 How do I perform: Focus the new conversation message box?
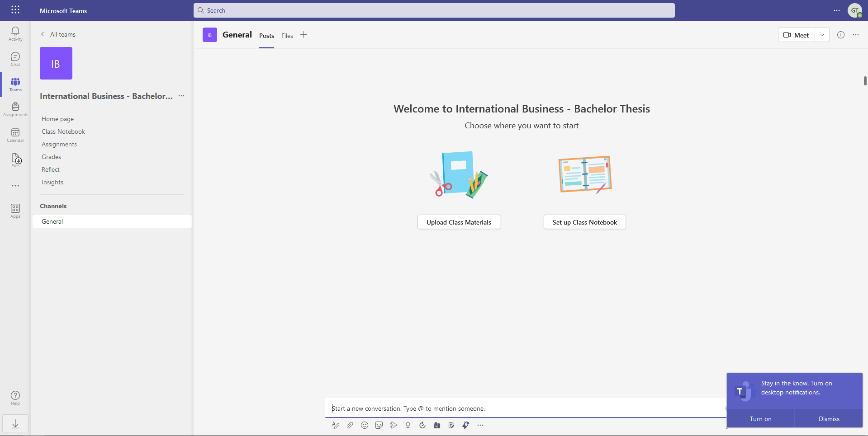[x=526, y=408]
